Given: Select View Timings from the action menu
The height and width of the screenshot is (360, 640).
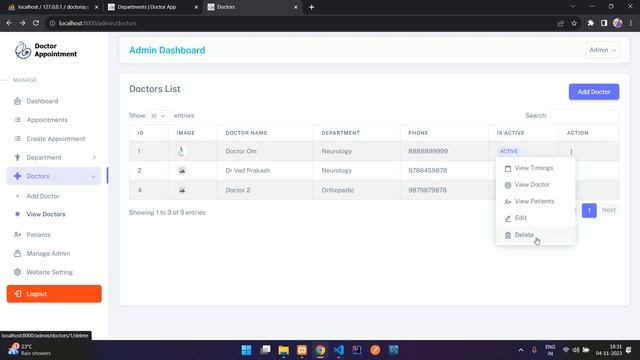Looking at the screenshot, I should click(535, 168).
